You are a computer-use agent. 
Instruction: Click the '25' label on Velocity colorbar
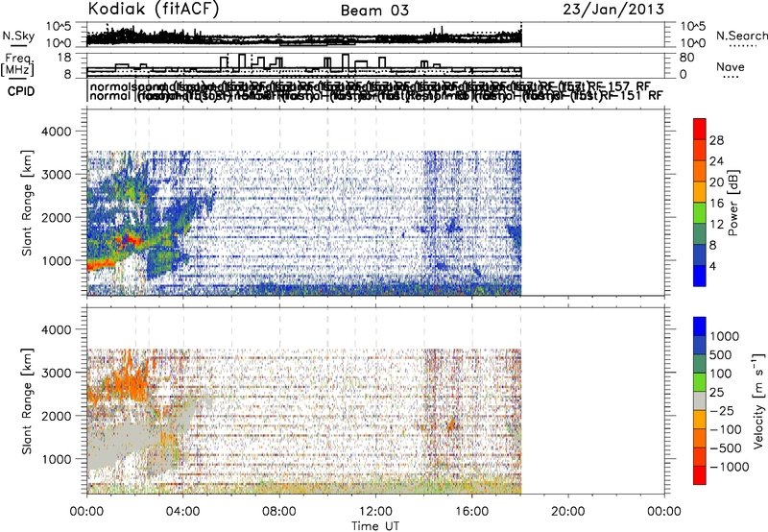tap(716, 392)
